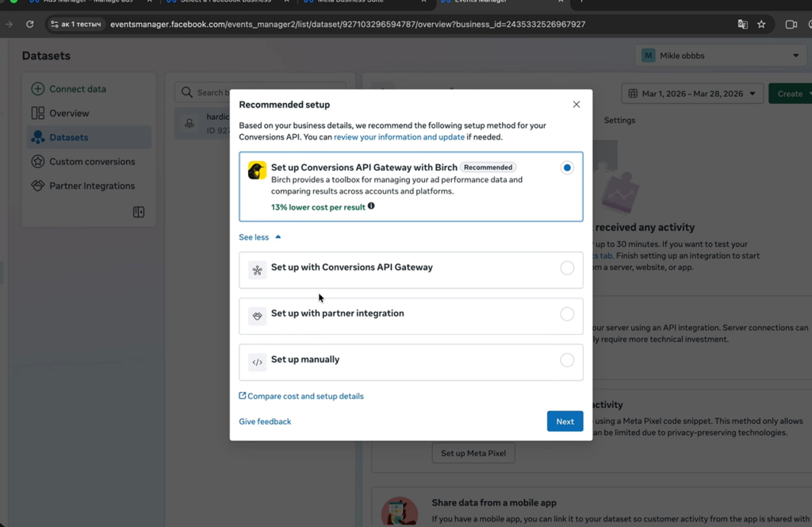812x527 pixels.
Task: Click the dataset search field
Action: click(260, 92)
